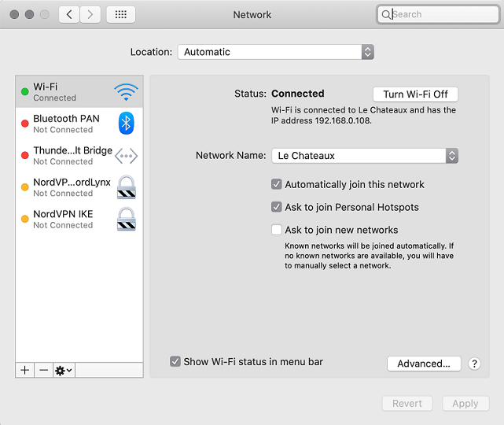Click the Network Name: label

point(231,155)
